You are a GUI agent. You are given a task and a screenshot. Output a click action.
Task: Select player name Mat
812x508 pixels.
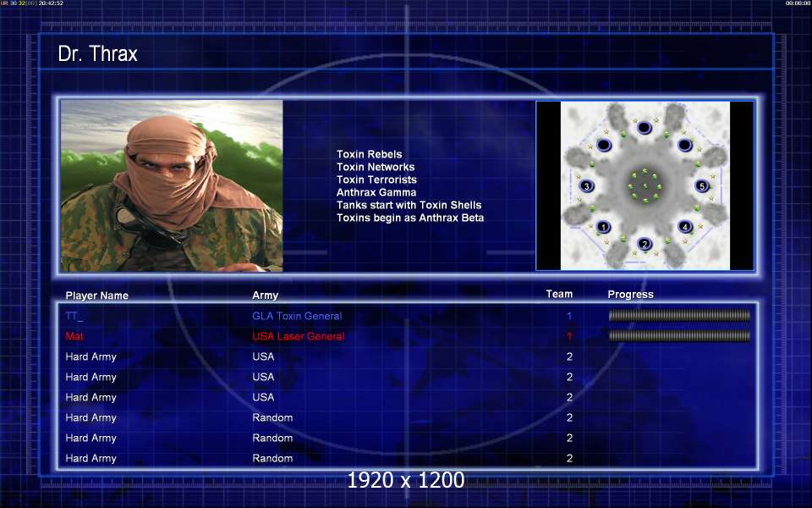(74, 336)
